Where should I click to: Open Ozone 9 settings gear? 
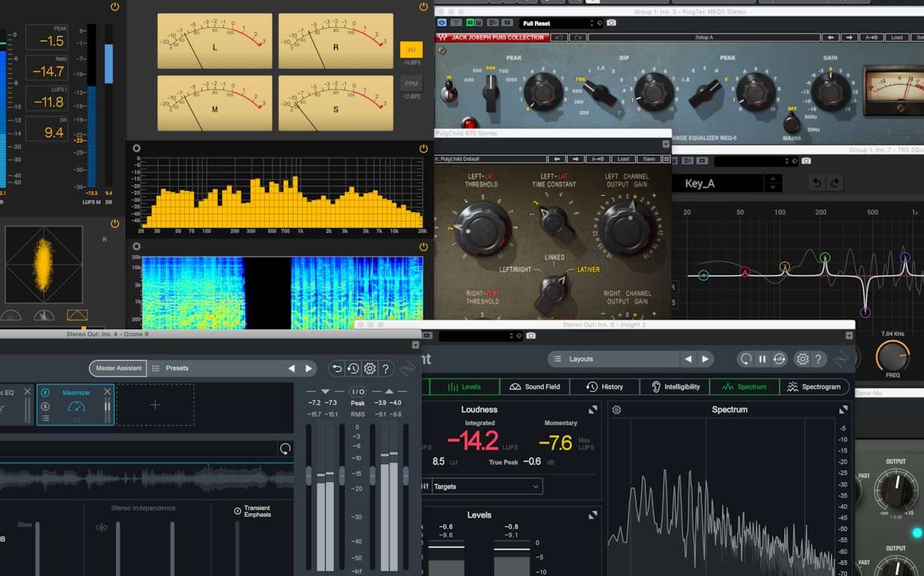coord(370,369)
